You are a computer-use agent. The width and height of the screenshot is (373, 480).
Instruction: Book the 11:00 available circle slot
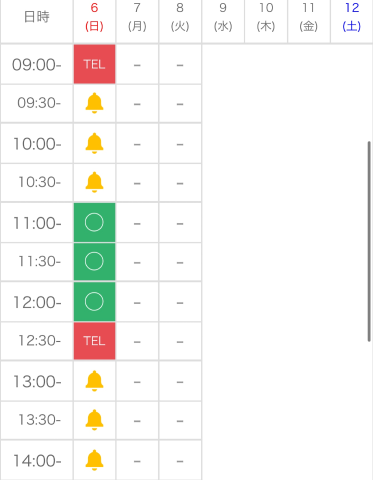[94, 222]
